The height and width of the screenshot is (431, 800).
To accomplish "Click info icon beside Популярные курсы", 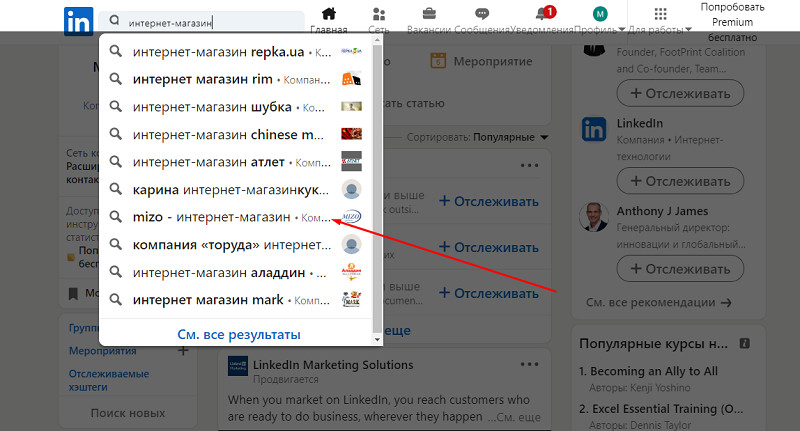I will pyautogui.click(x=744, y=343).
